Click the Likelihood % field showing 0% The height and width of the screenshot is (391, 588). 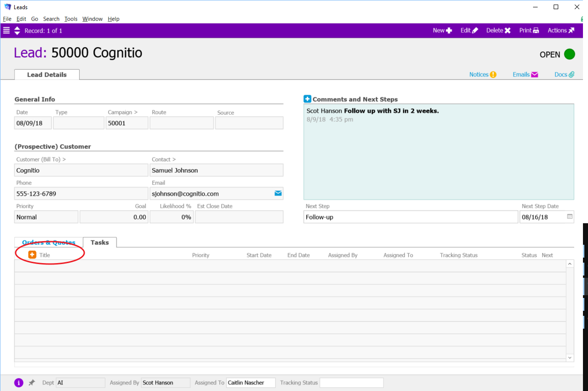(x=172, y=217)
